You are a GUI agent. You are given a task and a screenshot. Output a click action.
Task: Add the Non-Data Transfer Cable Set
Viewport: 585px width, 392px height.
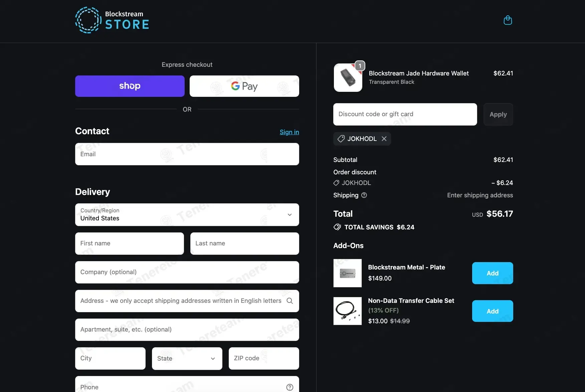coord(492,311)
